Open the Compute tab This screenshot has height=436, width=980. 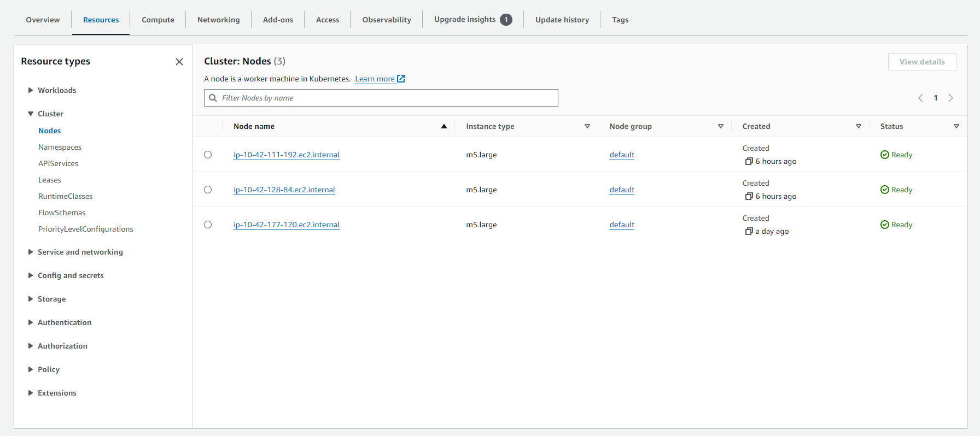[x=158, y=20]
